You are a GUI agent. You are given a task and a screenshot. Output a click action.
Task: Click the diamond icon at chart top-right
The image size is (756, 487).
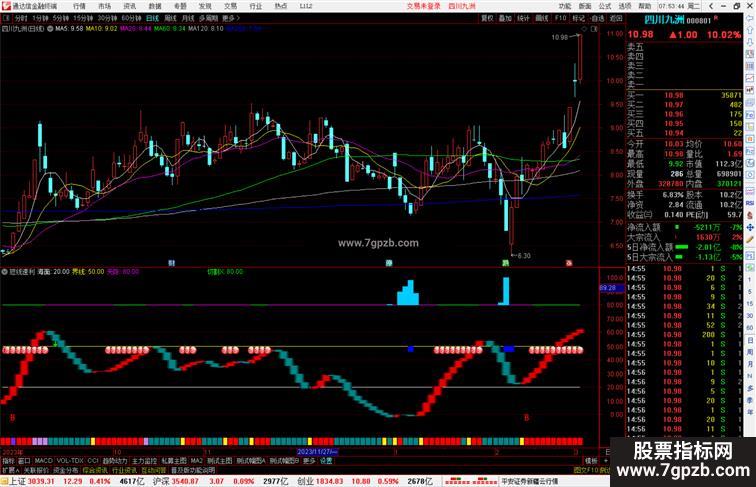click(585, 29)
